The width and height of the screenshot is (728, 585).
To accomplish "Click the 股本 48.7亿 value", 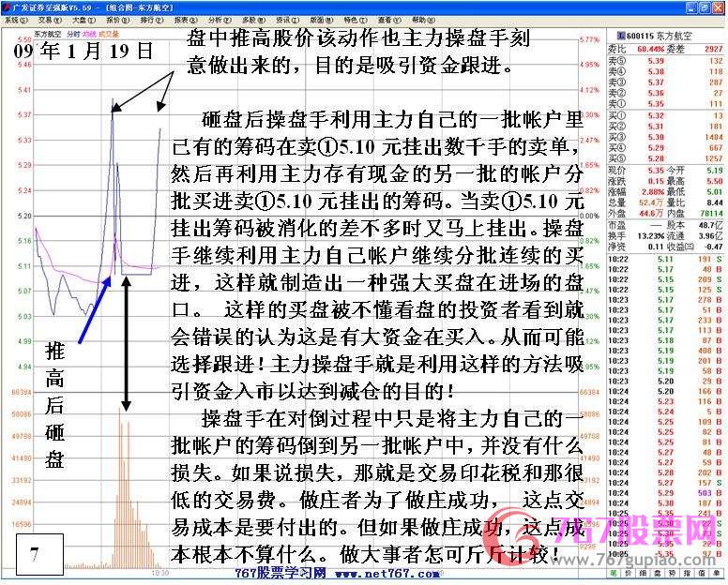I will (x=711, y=225).
